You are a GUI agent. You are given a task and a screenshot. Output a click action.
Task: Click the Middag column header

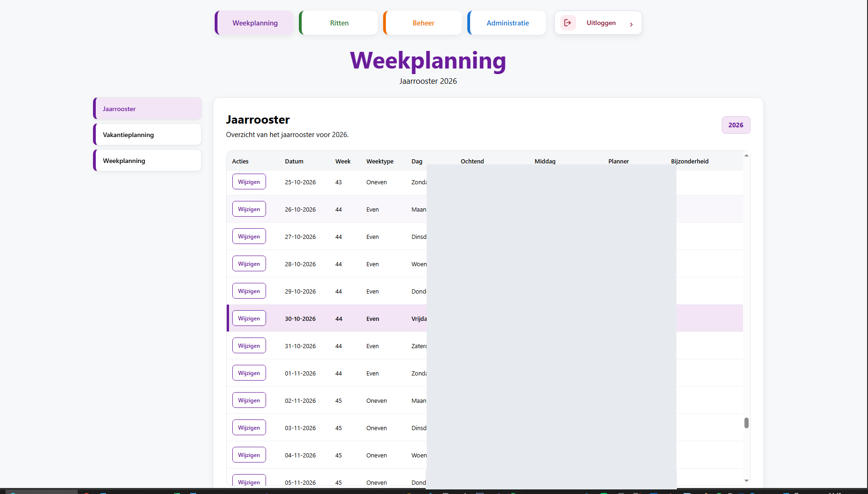pos(545,161)
